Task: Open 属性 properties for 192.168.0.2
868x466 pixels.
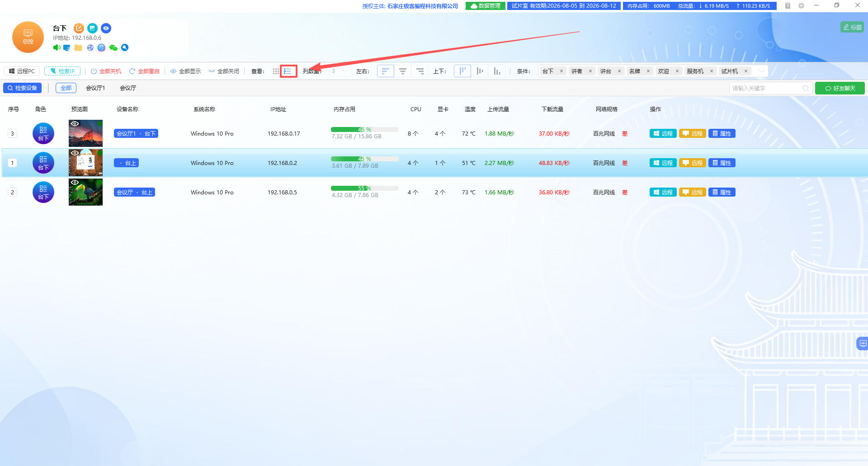Action: point(722,163)
